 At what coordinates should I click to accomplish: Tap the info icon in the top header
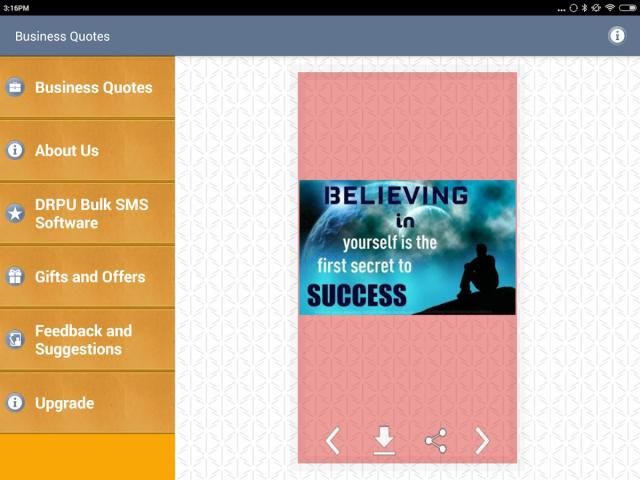tap(617, 36)
